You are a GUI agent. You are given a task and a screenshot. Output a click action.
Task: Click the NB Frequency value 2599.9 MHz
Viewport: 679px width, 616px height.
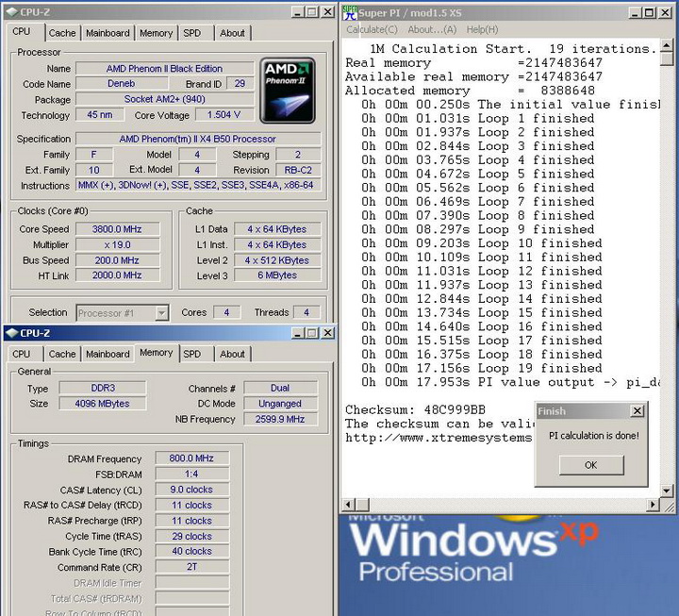click(280, 419)
